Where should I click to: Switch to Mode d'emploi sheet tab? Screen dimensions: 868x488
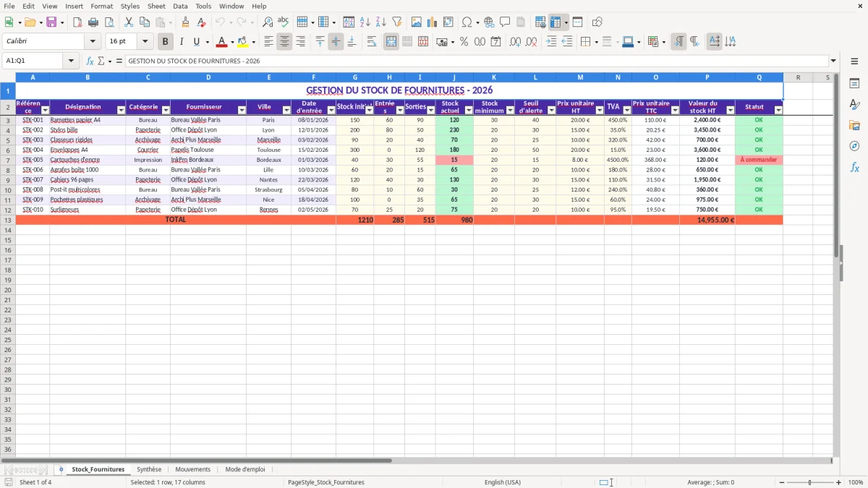coord(245,470)
